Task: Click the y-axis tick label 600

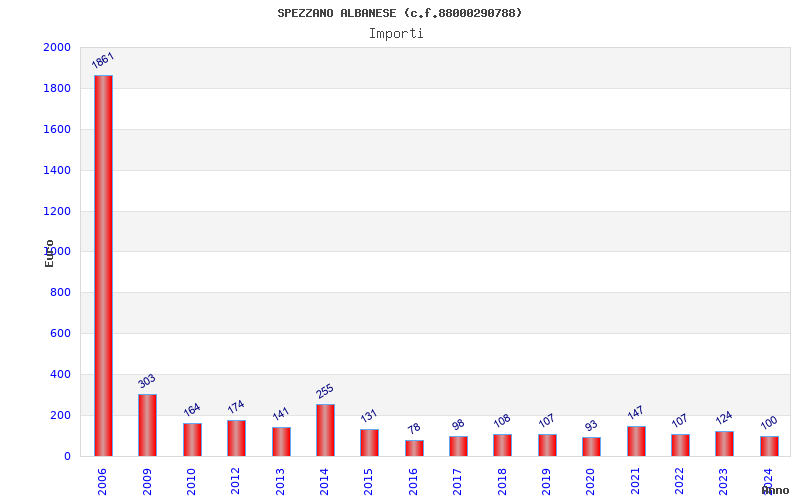Action: coord(60,333)
